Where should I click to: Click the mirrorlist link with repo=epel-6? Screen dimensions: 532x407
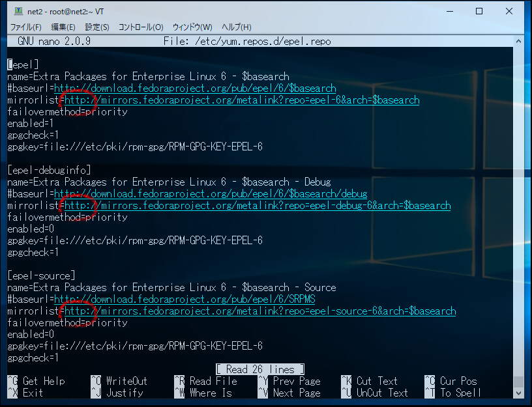(x=242, y=100)
